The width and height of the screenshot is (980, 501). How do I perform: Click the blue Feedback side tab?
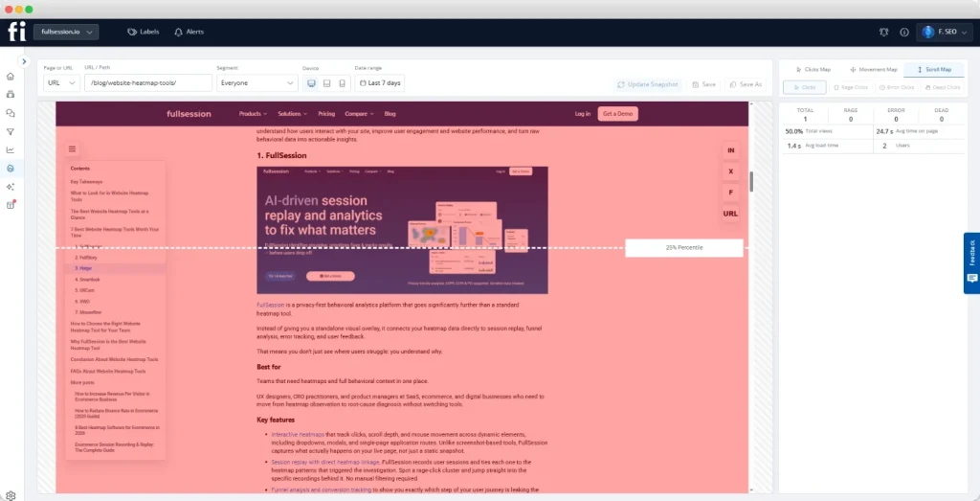(972, 262)
